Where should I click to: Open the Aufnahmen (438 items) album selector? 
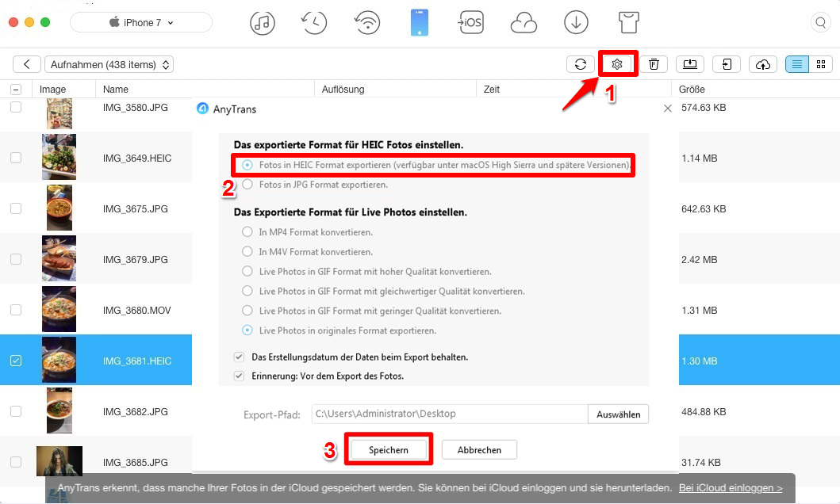tap(109, 64)
